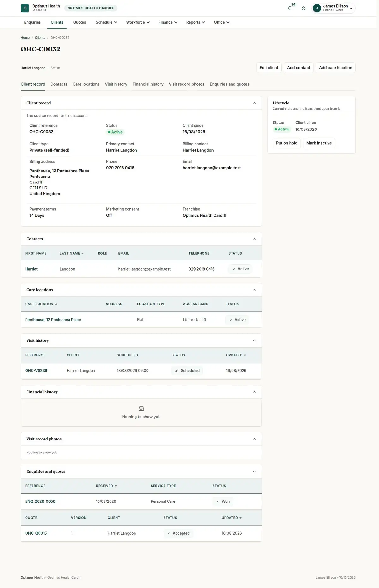Collapse the Visit history panel
Screen dimensions: 379x588
254,340
